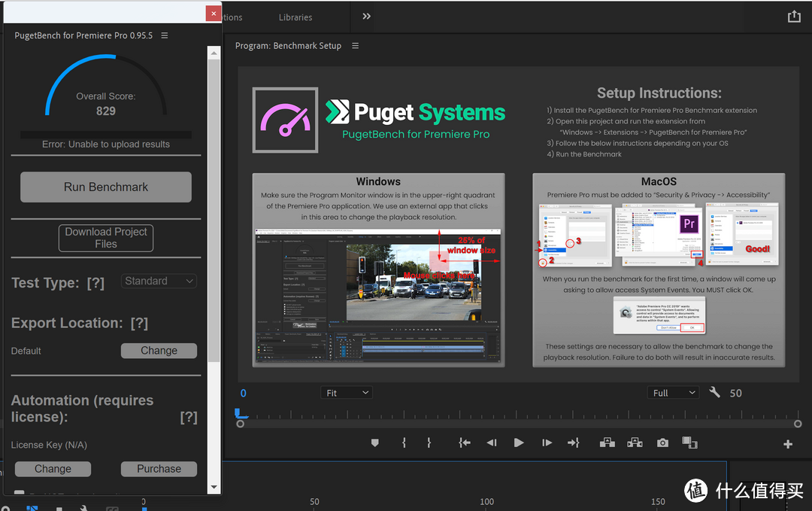Open the PugetBench panel menu

pos(165,35)
